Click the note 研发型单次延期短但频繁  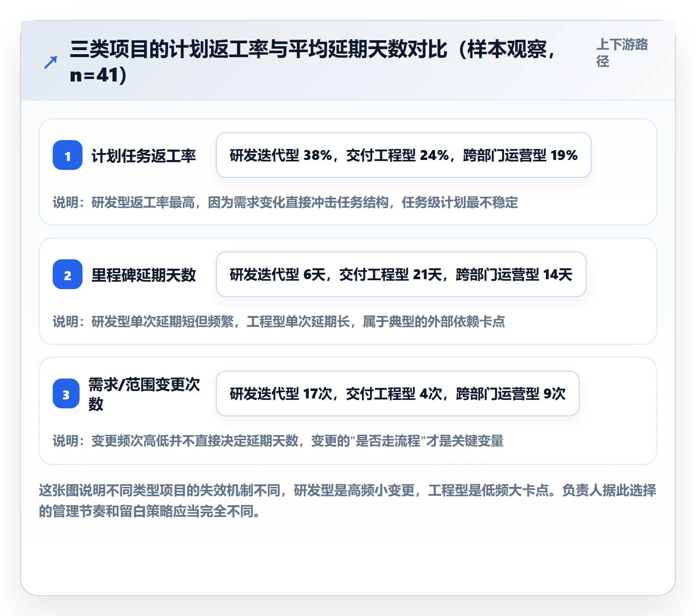point(279,321)
